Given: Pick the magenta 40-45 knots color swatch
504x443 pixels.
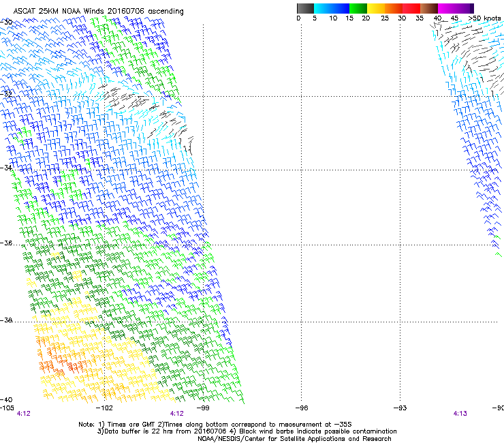Looking at the screenshot, I should click(447, 8).
